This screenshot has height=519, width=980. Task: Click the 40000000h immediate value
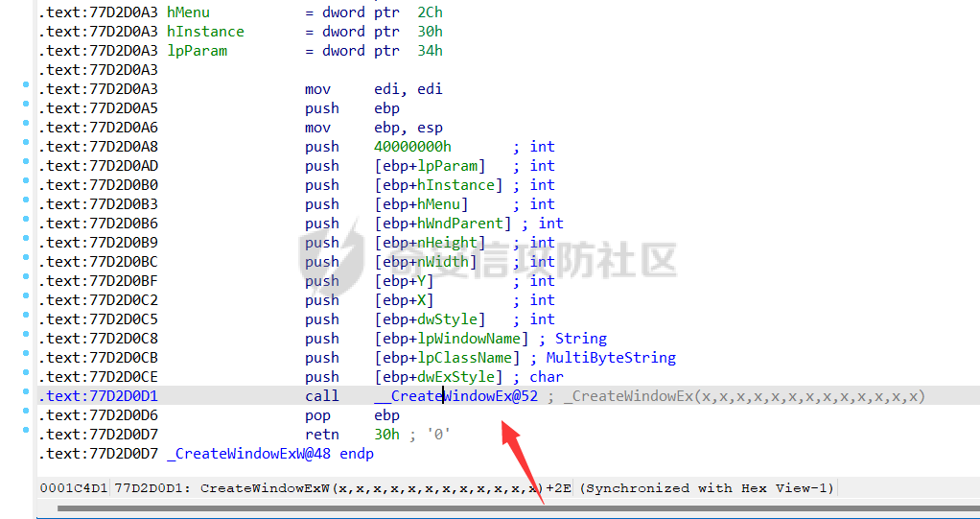pyautogui.click(x=412, y=147)
